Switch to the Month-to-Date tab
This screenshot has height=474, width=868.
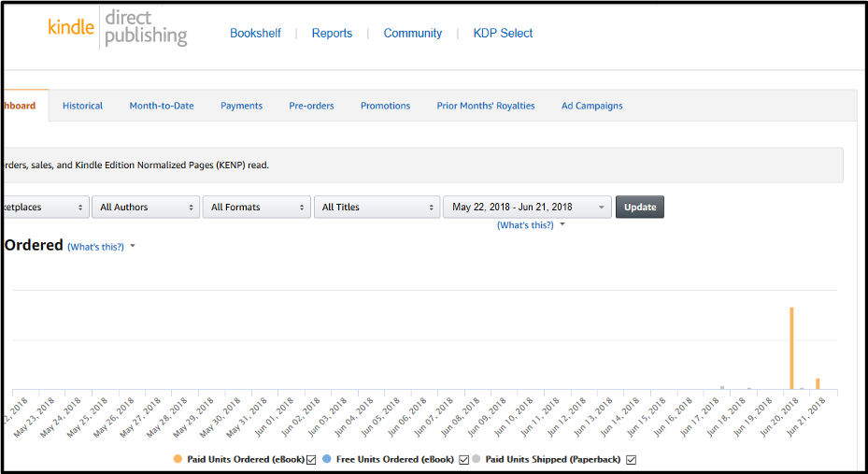point(162,106)
